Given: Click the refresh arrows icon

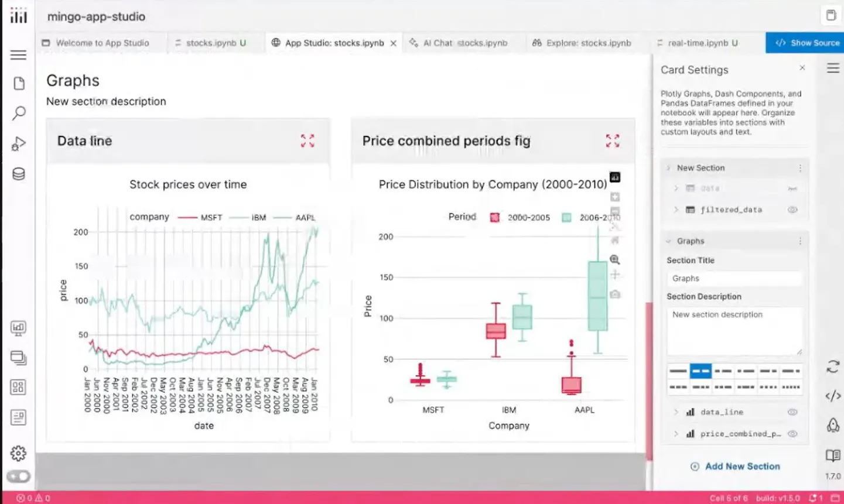Looking at the screenshot, I should 833,367.
